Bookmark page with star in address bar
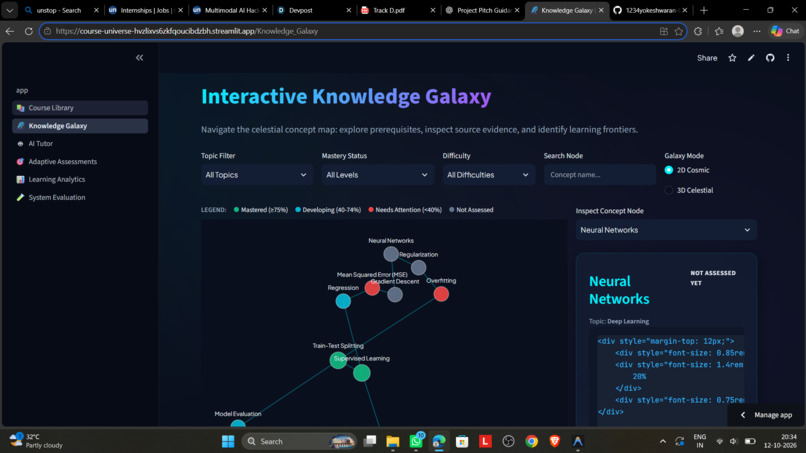Viewport: 806px width, 453px height. [x=679, y=31]
